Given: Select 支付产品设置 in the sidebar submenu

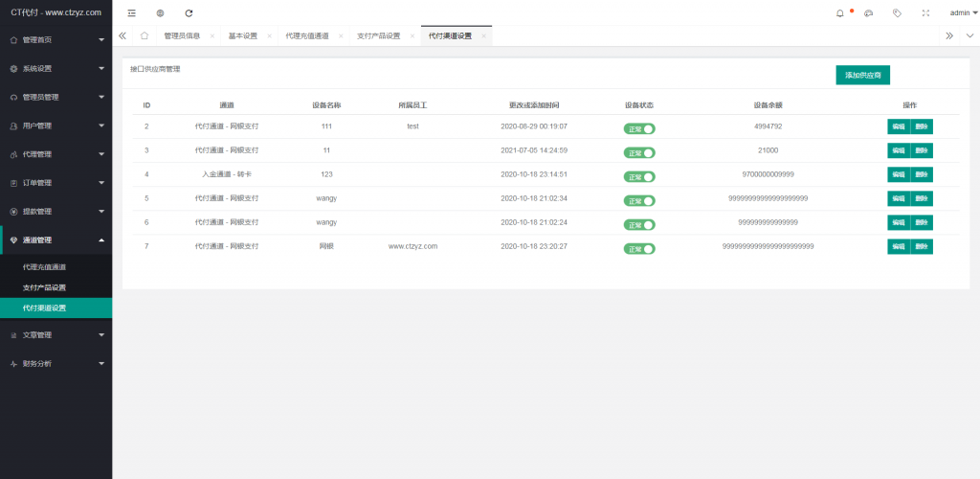Looking at the screenshot, I should point(44,287).
